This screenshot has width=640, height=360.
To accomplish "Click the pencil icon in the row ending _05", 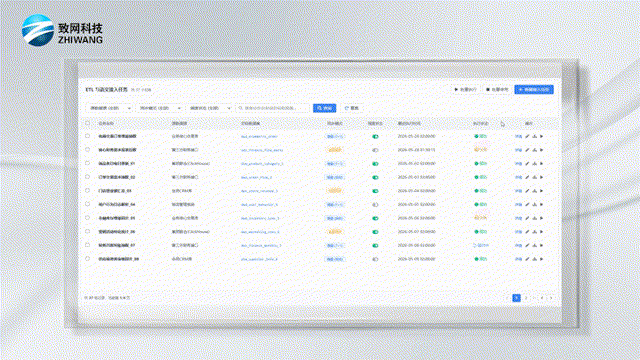I will pyautogui.click(x=527, y=218).
